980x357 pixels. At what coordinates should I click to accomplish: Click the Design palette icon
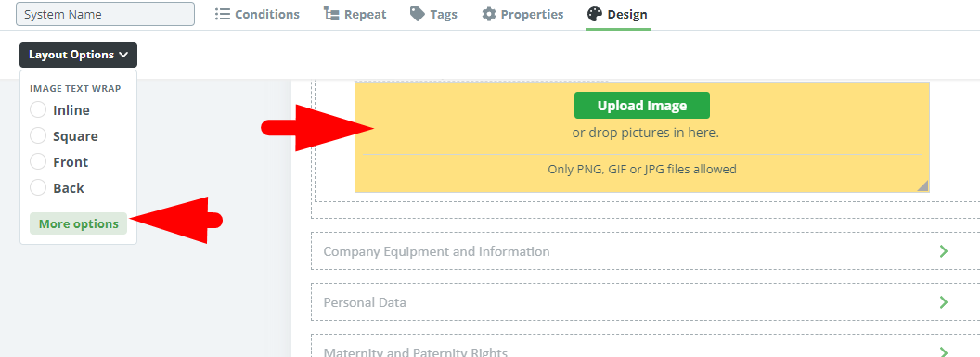tap(594, 14)
